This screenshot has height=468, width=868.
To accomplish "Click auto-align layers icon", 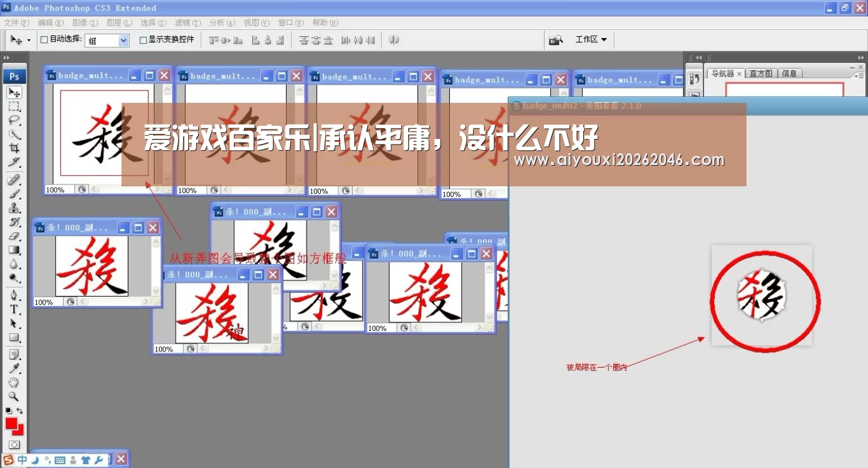I will [x=394, y=40].
